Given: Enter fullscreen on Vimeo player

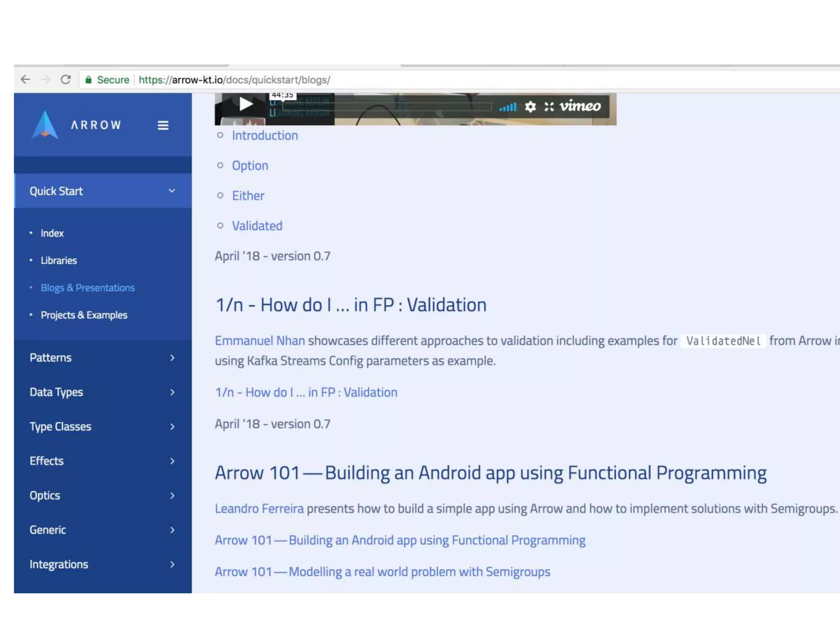Looking at the screenshot, I should [549, 107].
